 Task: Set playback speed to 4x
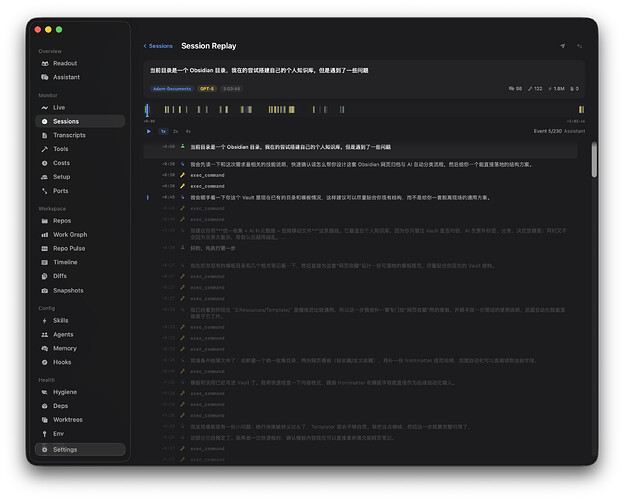(188, 131)
